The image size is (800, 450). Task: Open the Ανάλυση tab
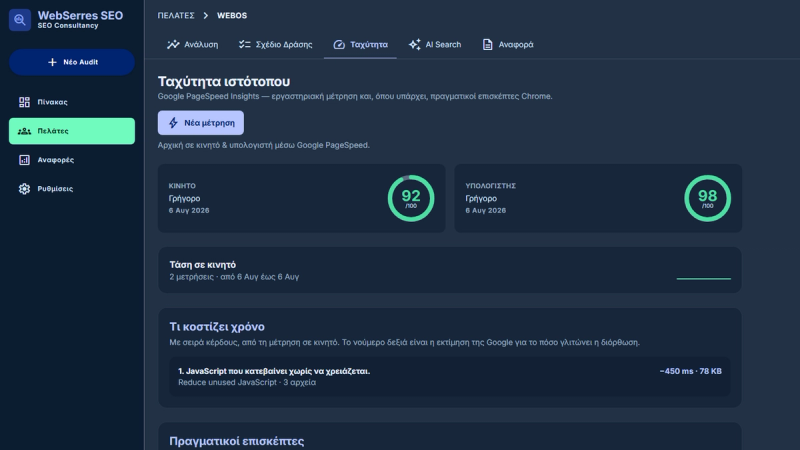pyautogui.click(x=192, y=44)
